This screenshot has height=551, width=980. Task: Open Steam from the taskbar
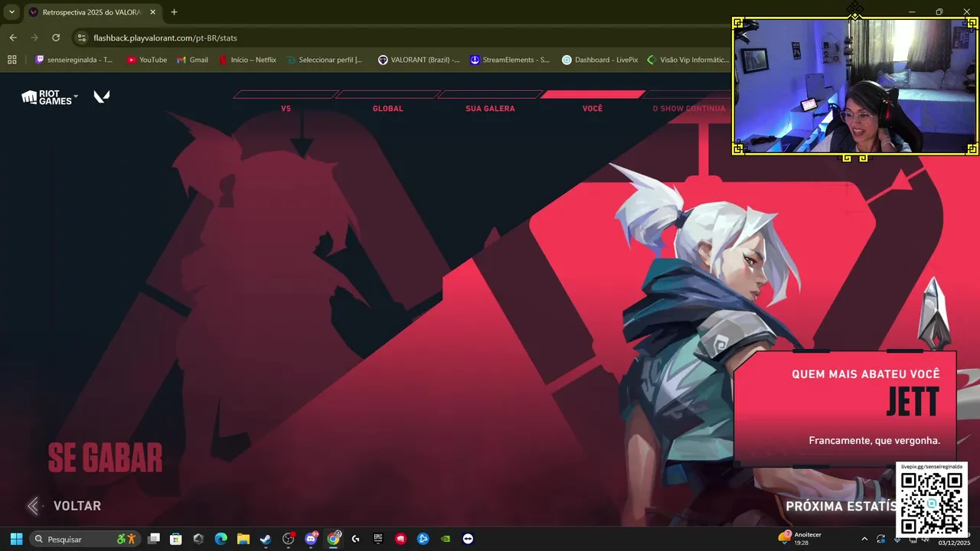tap(266, 539)
